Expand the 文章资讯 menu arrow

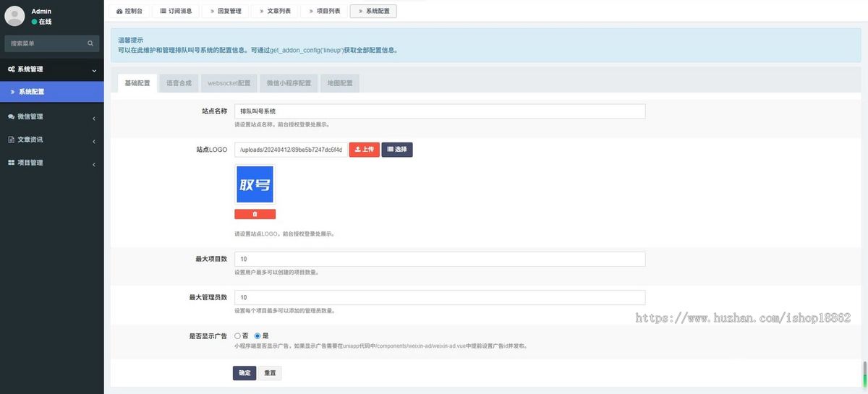94,140
